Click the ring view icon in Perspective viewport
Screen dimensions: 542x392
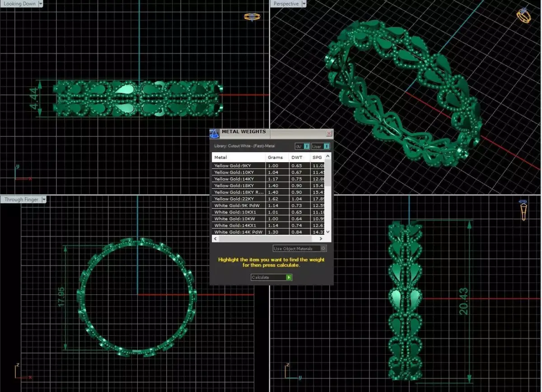[x=524, y=15]
